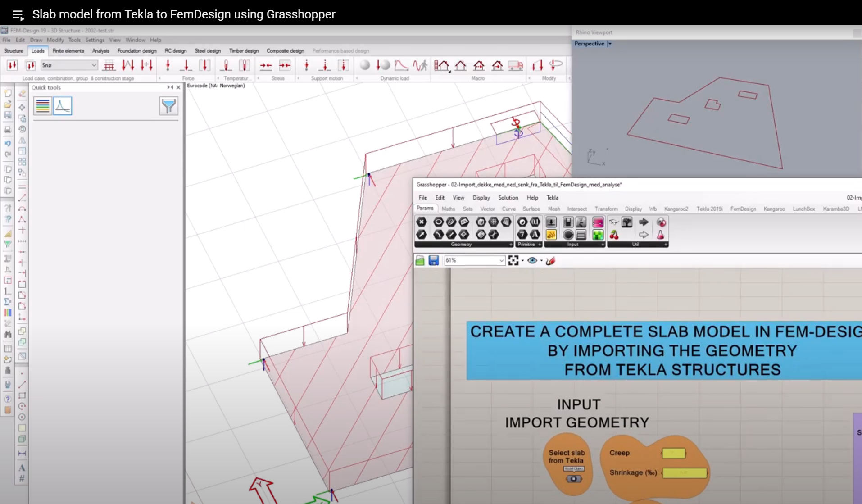Expand the Geometry group plus button
The image size is (862, 504).
pos(510,245)
